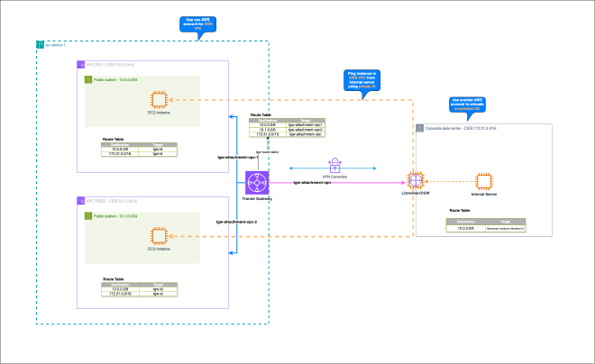595x364 pixels.
Task: Click the Destination header in VPC DEV table
Action: click(x=120, y=145)
